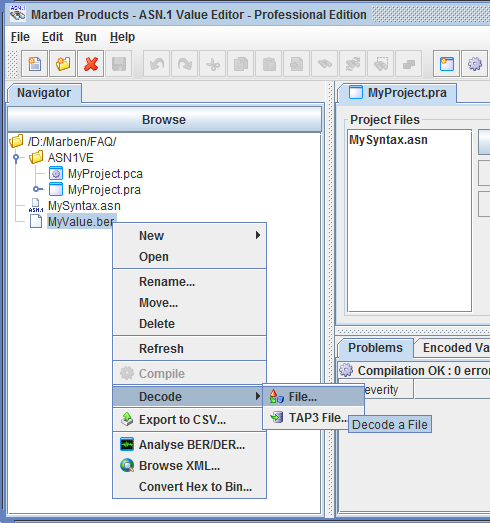Choose Rename... from the context menu
This screenshot has height=523, width=490.
pos(189,282)
